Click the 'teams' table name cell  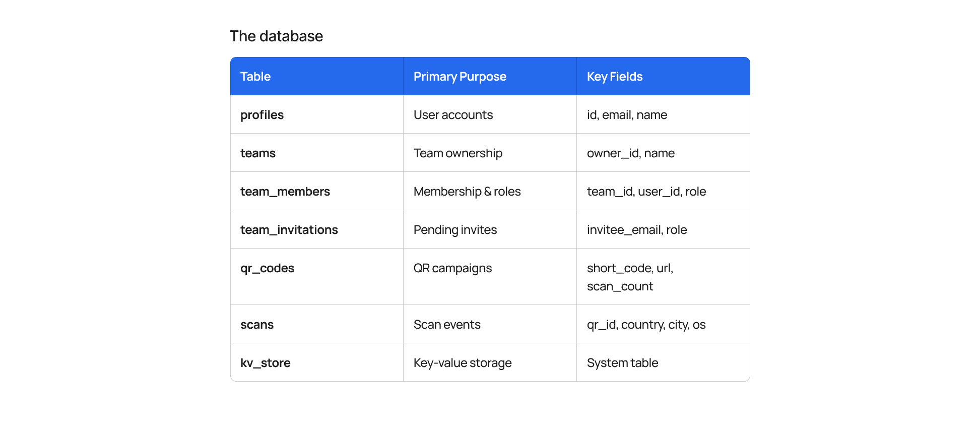point(317,153)
